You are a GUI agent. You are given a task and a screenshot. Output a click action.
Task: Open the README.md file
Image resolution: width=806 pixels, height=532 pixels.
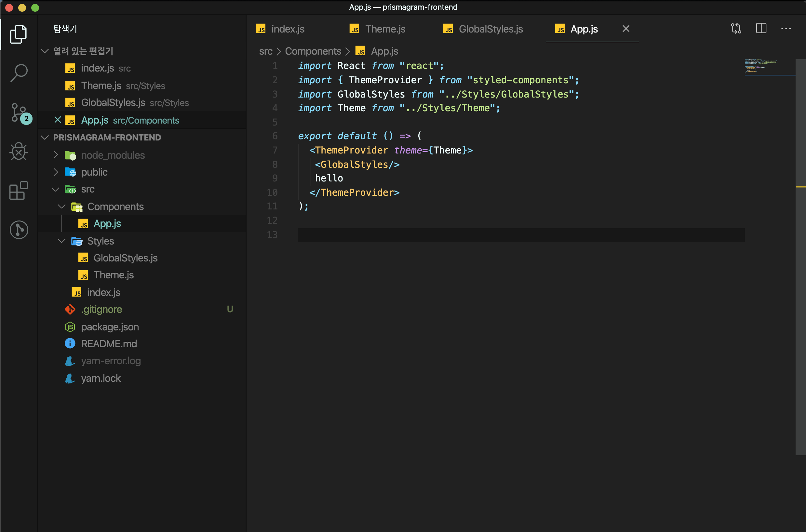[x=142, y=344]
